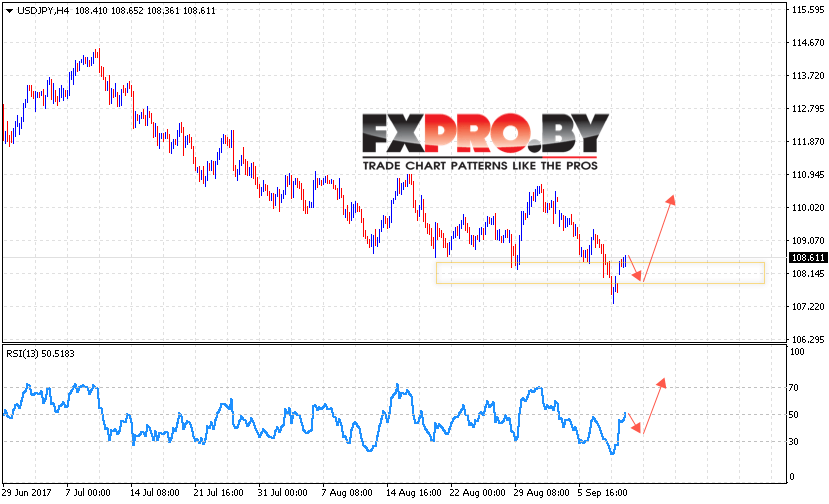Screen dimensions: 829x504
Task: Select the 14 Aug 16:00 time label
Action: pos(413,492)
